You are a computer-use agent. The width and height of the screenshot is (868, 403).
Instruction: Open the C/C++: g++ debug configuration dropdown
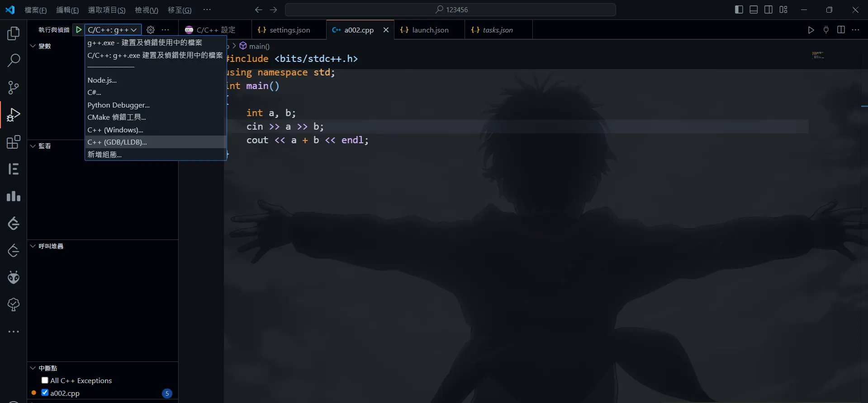pyautogui.click(x=113, y=30)
